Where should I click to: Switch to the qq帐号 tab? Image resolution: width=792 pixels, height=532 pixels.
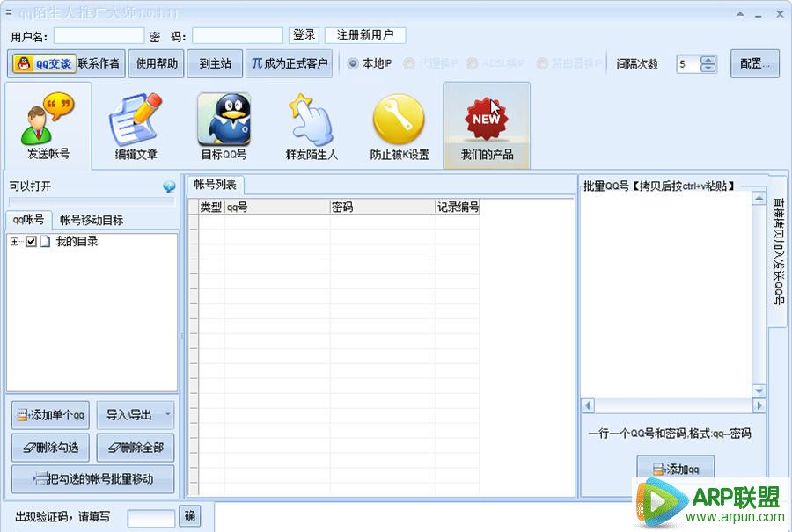click(x=29, y=219)
